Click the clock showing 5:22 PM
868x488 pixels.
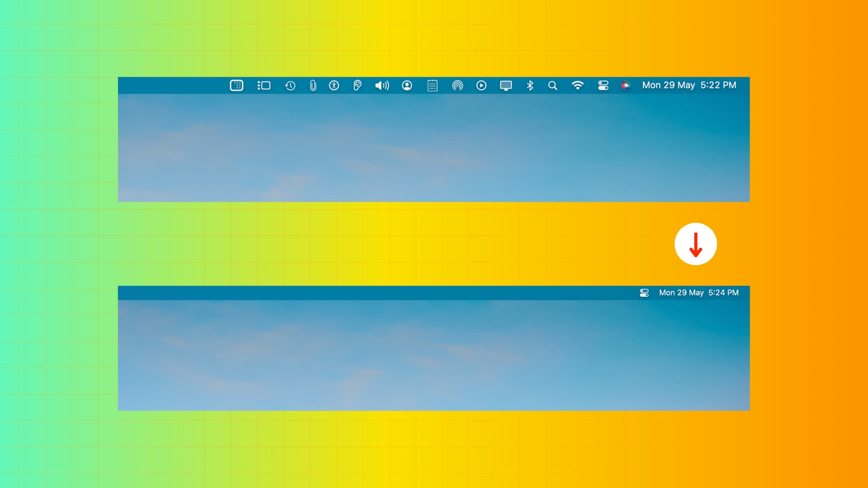click(x=689, y=85)
